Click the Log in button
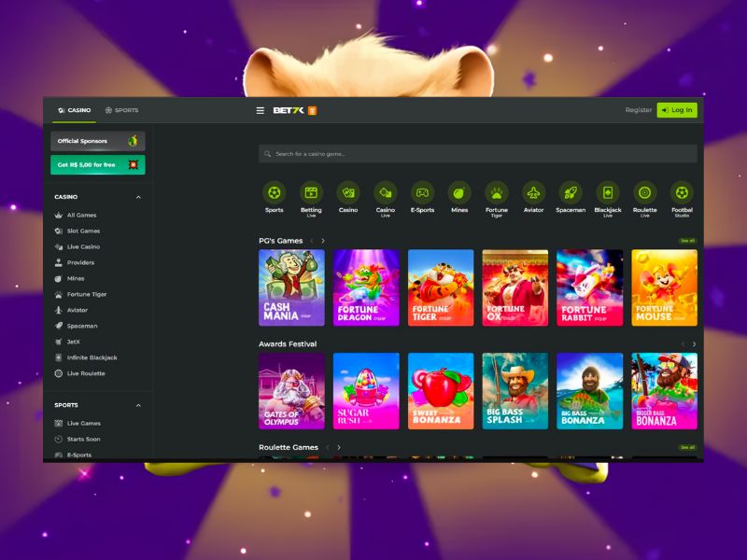The width and height of the screenshot is (747, 560). (x=677, y=110)
